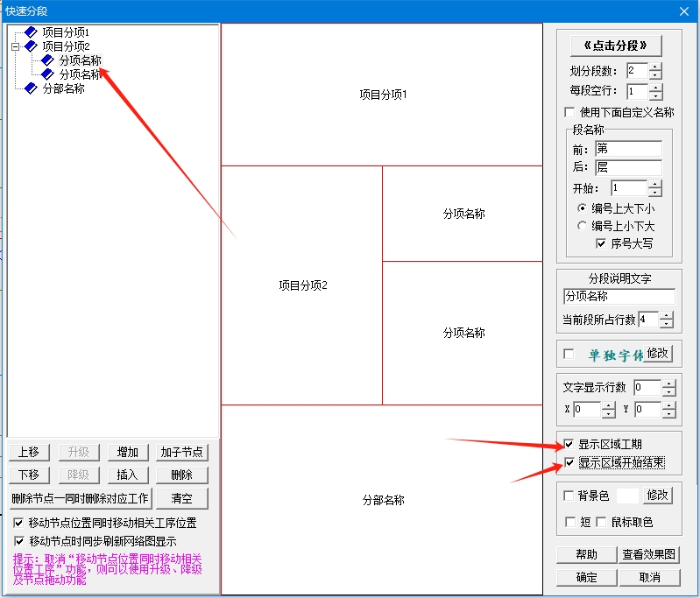
Task: Increase 划分段数 with up arrow
Action: coord(655,67)
